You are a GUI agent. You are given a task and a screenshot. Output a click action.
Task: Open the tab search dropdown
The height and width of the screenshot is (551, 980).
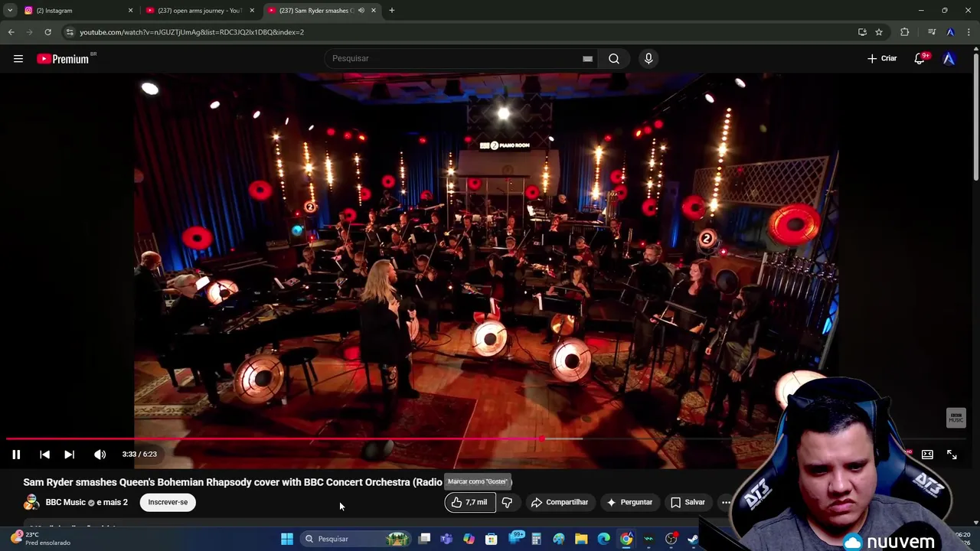pos(10,11)
